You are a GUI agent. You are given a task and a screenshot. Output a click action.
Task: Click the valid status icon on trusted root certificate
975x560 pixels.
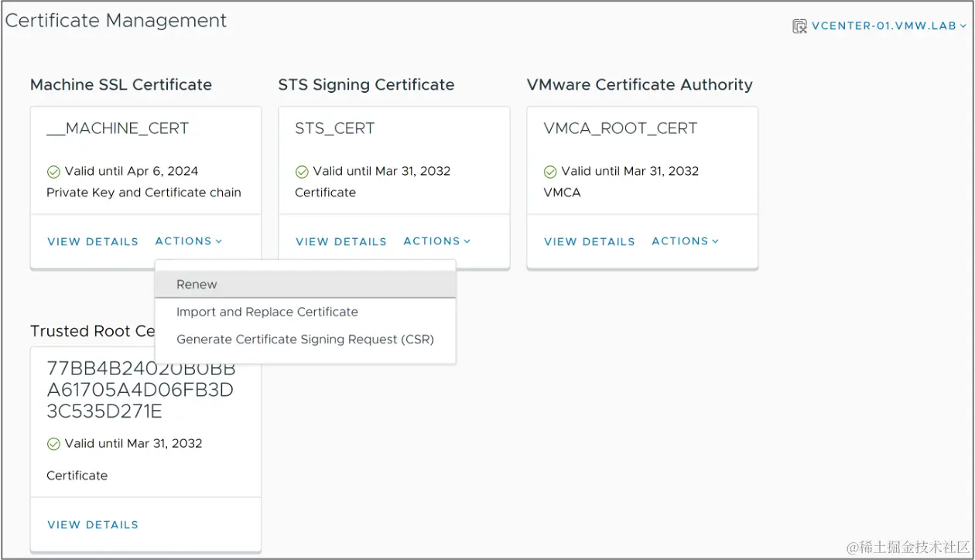(53, 444)
